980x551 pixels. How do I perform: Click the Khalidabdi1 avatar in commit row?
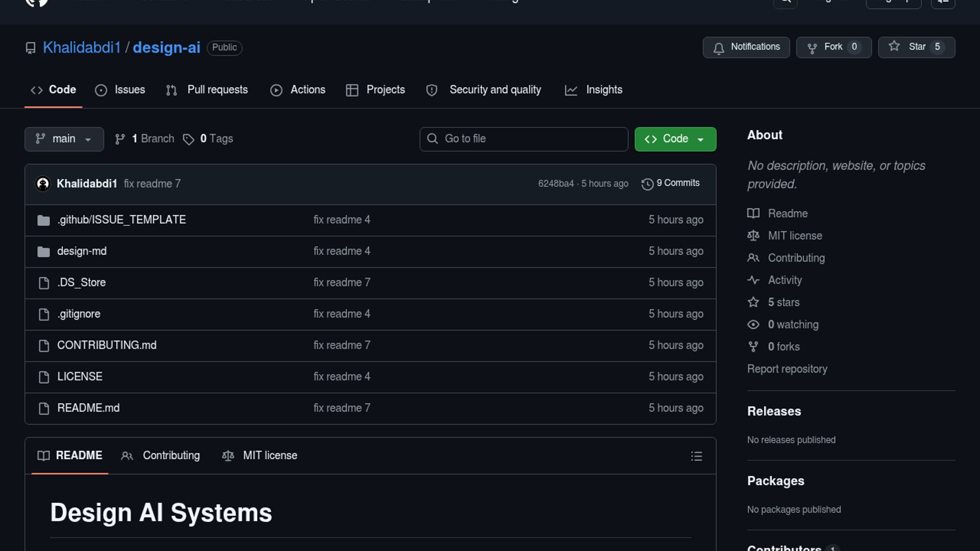point(43,184)
